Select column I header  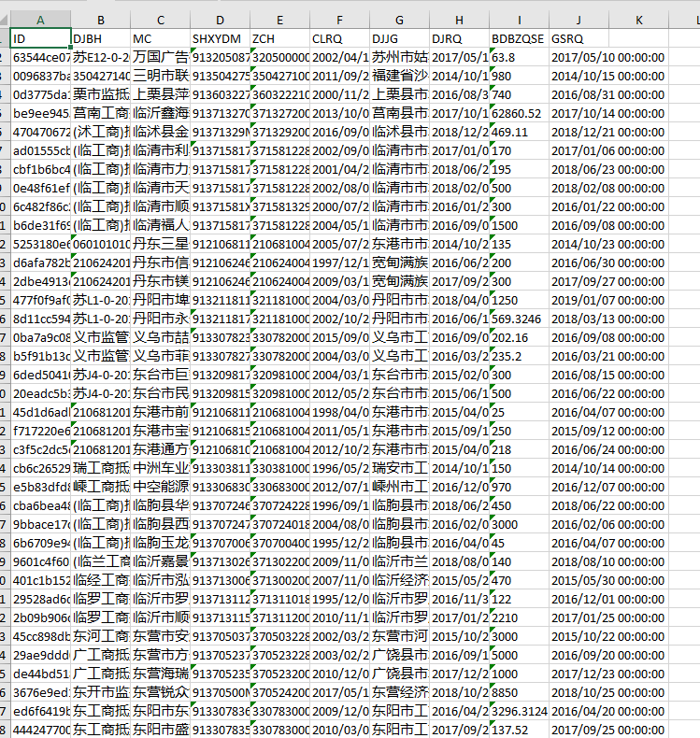[520, 20]
